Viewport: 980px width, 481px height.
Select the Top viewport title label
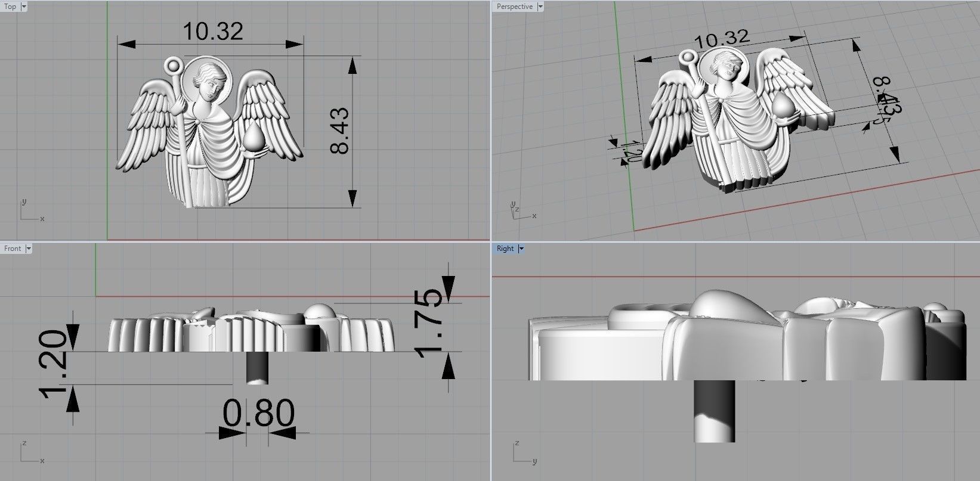[x=10, y=7]
